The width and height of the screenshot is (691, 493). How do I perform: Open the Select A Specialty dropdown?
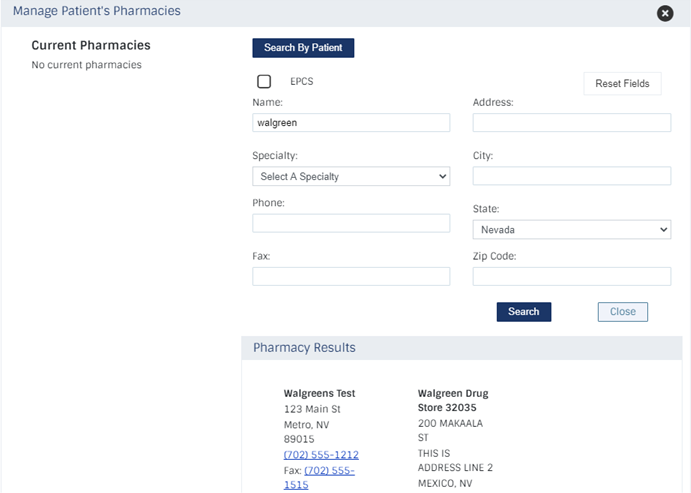(351, 176)
